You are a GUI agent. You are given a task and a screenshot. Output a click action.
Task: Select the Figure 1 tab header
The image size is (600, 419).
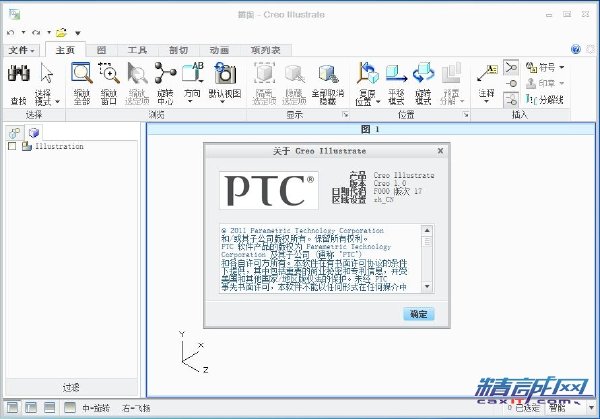pos(370,129)
